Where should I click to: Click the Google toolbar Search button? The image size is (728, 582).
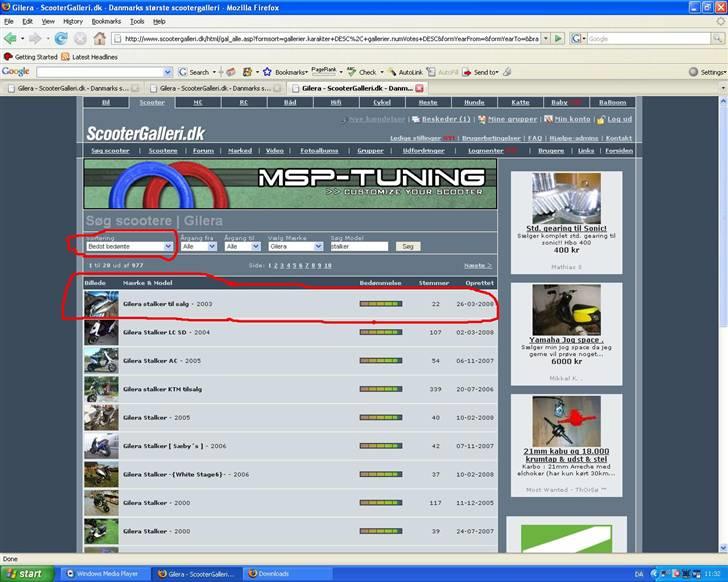pos(194,72)
